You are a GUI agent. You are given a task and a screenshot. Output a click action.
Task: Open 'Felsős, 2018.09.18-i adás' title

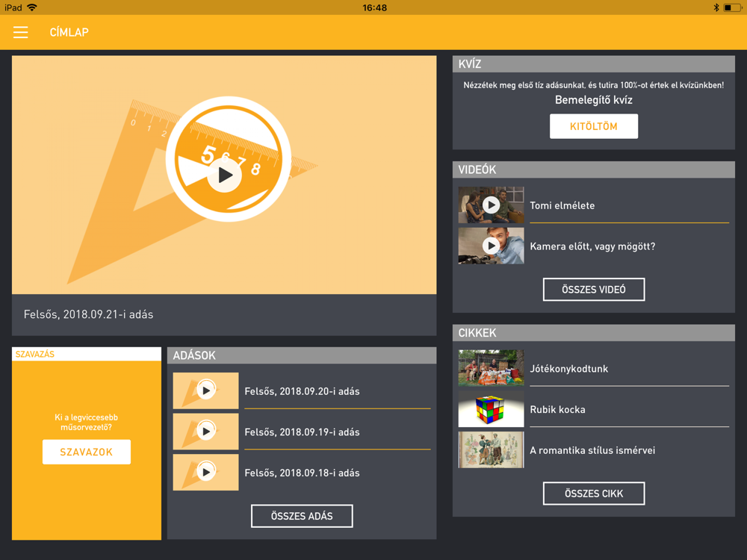coord(302,473)
